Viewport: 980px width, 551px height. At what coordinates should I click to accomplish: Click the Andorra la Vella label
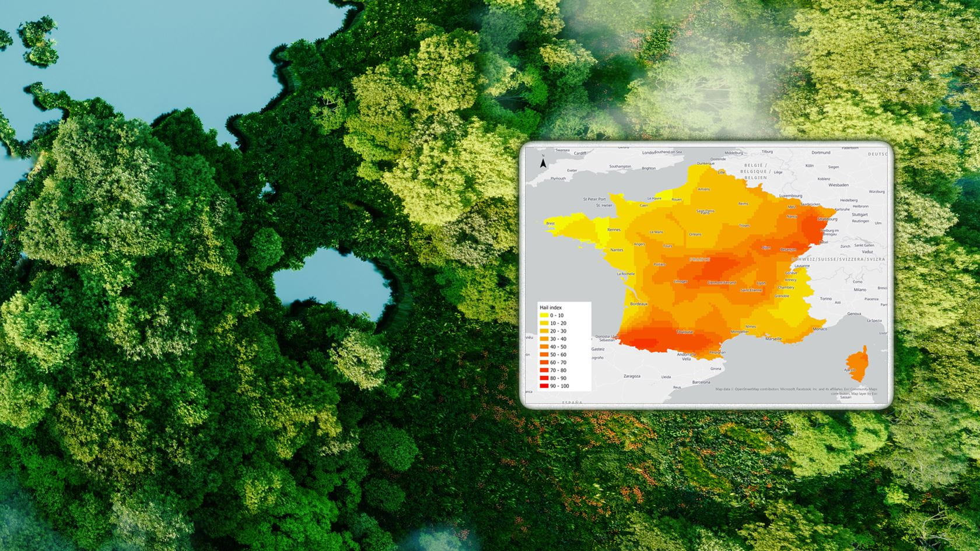(x=685, y=355)
